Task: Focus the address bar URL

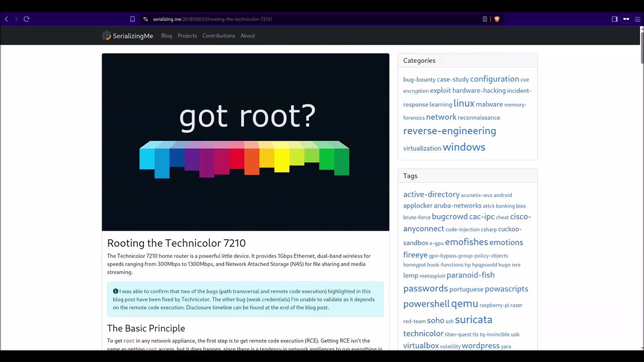Action: 212,19
